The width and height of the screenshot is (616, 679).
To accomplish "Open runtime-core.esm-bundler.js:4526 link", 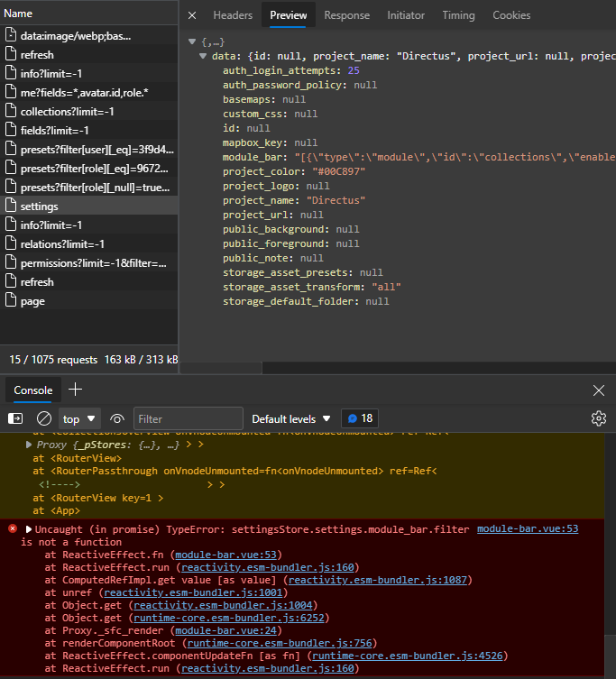I will tap(407, 656).
